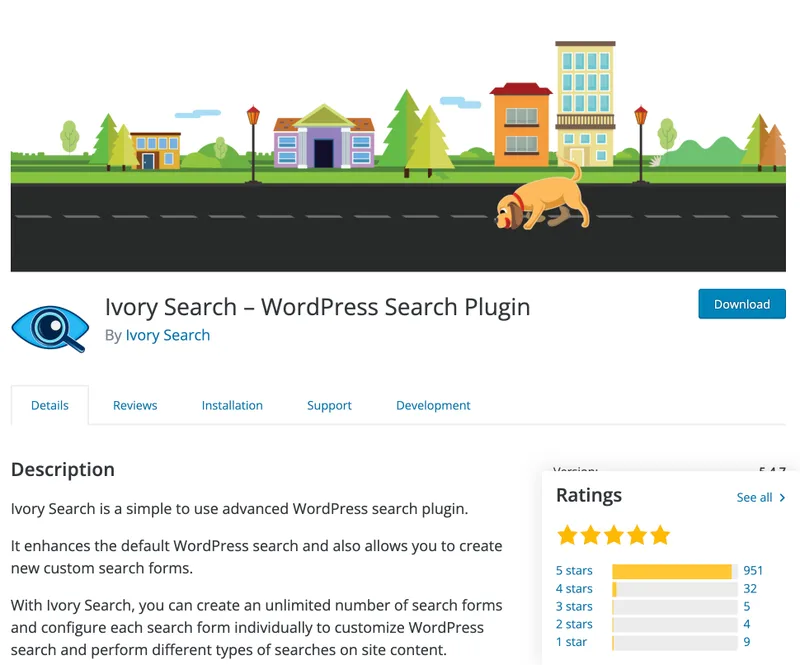Screen dimensions: 800x665
Task: Open the Ivory Search author link
Action: (168, 335)
